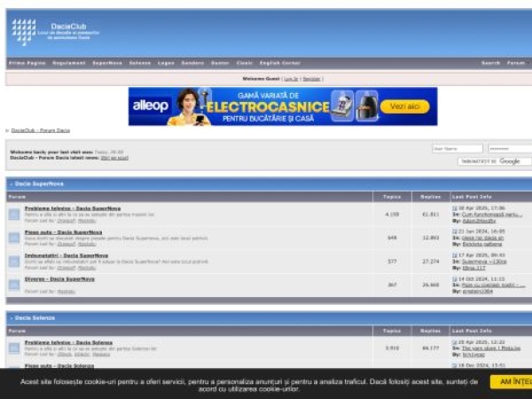
Task: Focus the Google custom search field
Action: point(495,161)
